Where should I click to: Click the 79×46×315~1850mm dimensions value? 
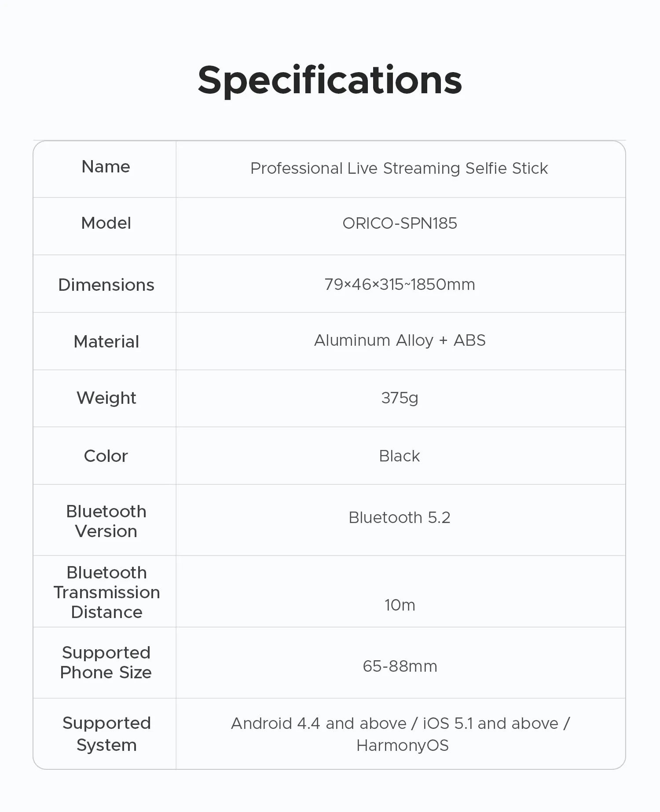point(400,285)
